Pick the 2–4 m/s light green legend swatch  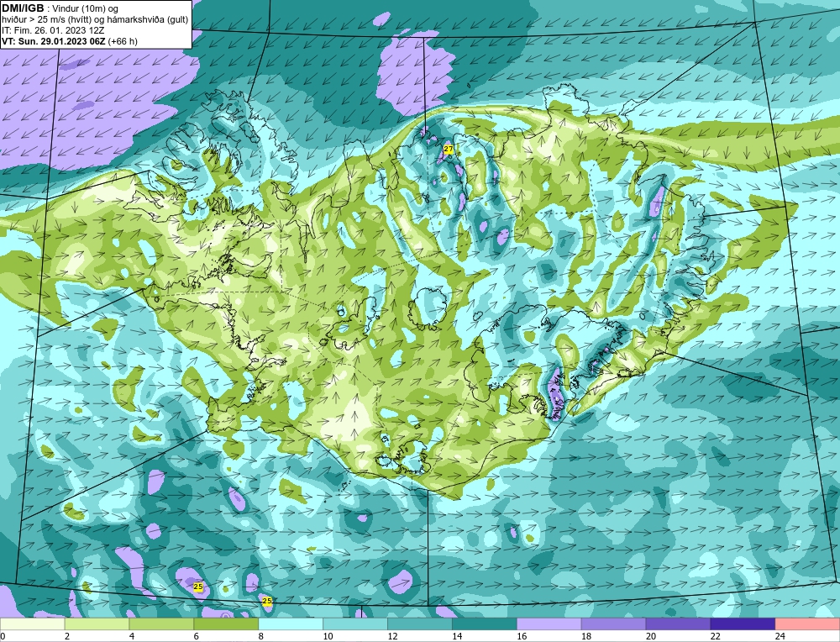click(97, 624)
